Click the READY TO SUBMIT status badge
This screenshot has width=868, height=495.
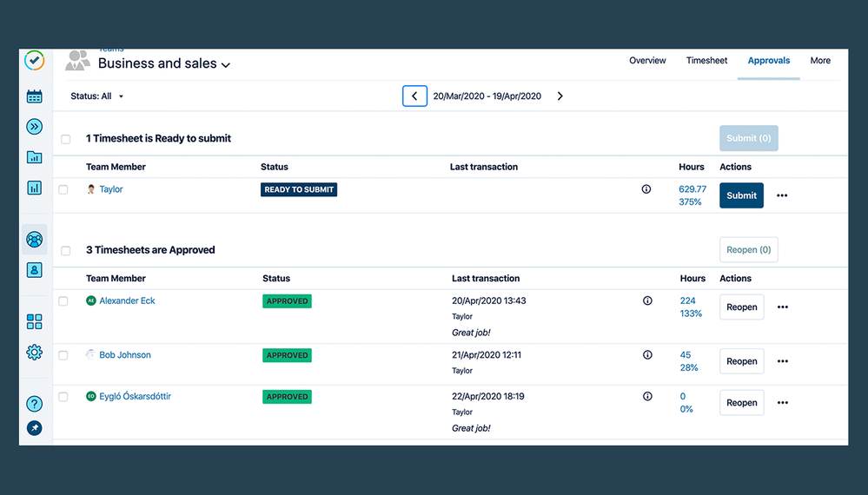(x=299, y=189)
